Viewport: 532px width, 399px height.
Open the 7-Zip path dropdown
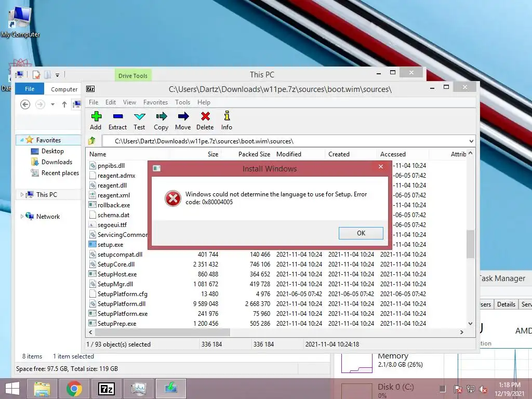point(471,141)
